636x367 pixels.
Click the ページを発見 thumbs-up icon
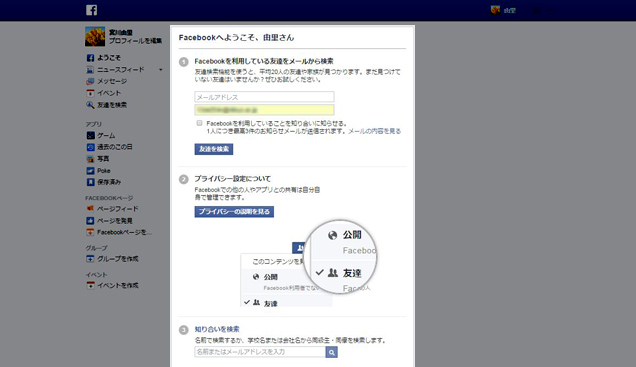[90, 221]
